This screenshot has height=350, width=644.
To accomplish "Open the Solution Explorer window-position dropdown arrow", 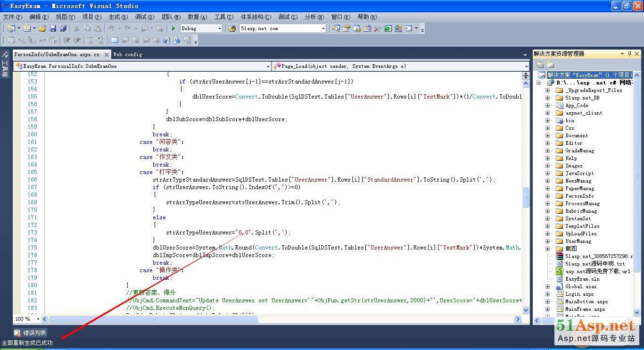I will pos(622,54).
